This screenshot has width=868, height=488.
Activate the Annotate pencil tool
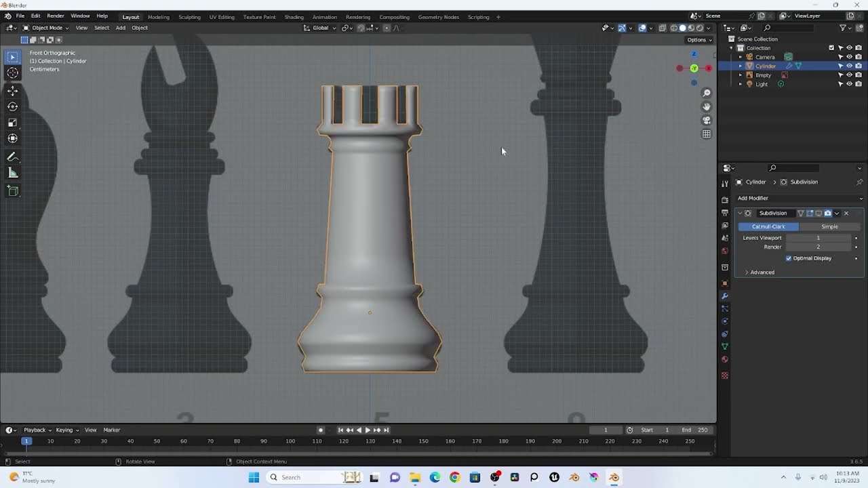[12, 157]
